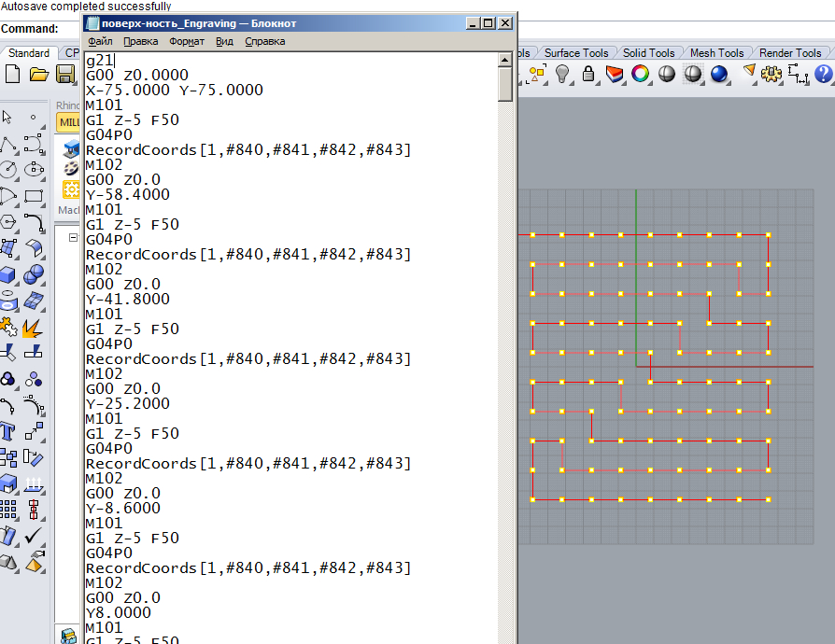Screen dimensions: 835x644
Task: Click into the Rhino Command input line
Action: point(71,29)
